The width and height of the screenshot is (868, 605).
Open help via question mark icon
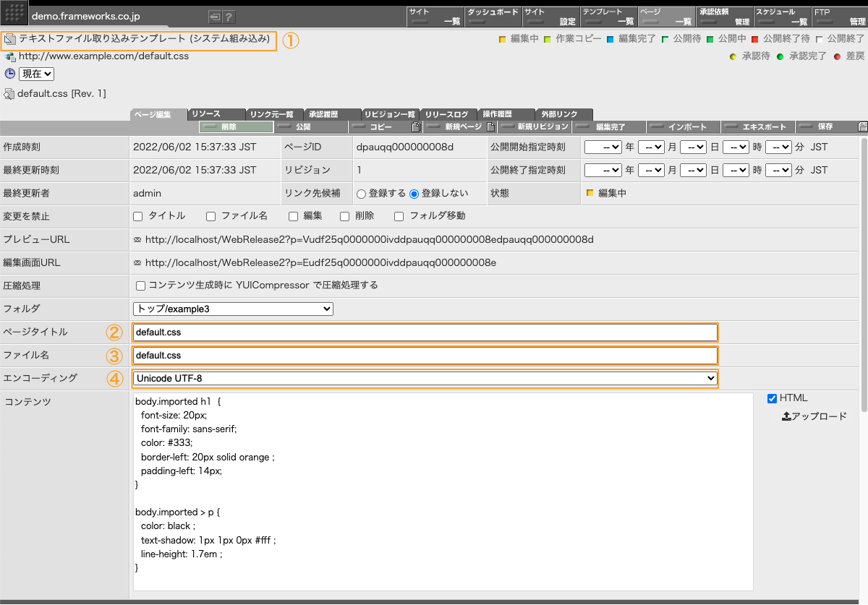tap(229, 17)
